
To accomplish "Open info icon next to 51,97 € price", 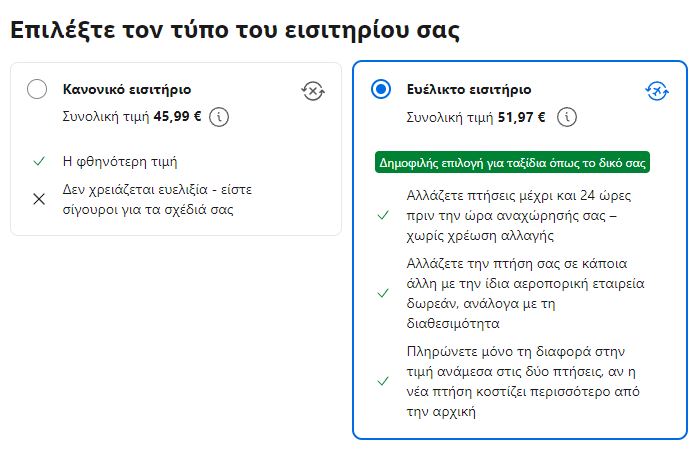I will click(567, 117).
